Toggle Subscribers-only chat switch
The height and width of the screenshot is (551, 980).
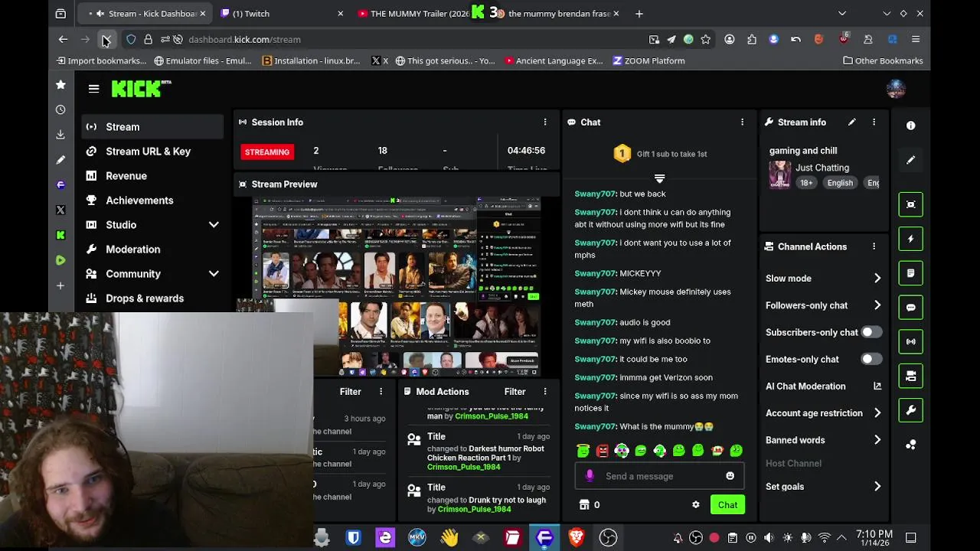(x=871, y=332)
